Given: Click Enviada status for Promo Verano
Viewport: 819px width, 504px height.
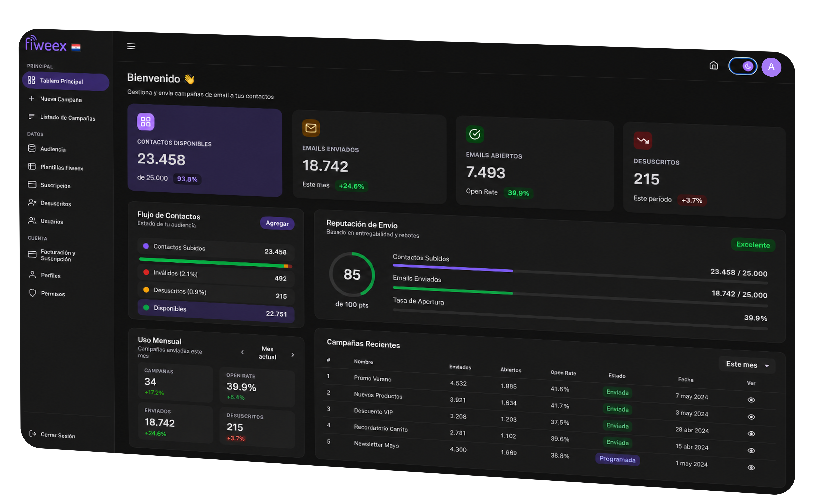Looking at the screenshot, I should [x=617, y=392].
